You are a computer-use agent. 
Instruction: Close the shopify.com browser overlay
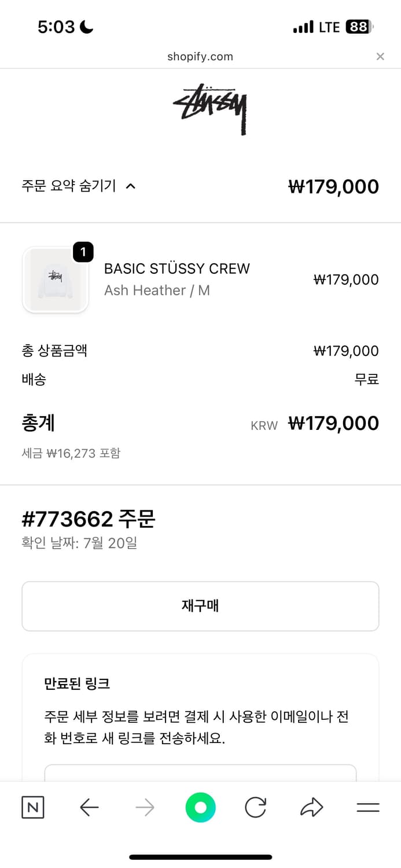coord(380,56)
